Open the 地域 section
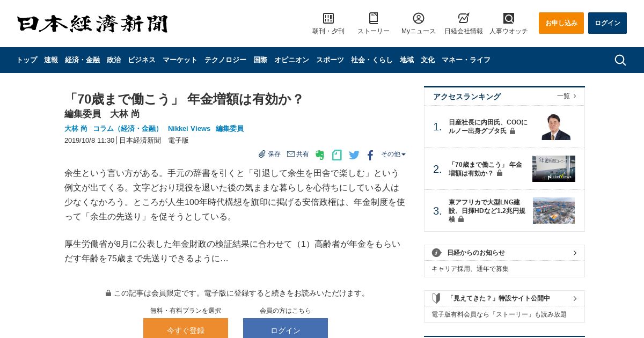The height and width of the screenshot is (338, 644). (407, 60)
